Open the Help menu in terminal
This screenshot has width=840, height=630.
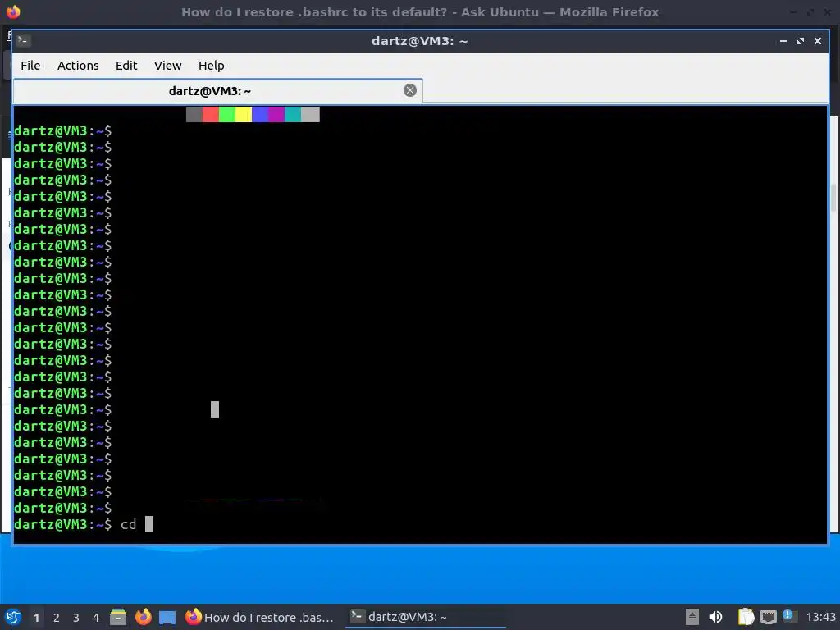(211, 66)
